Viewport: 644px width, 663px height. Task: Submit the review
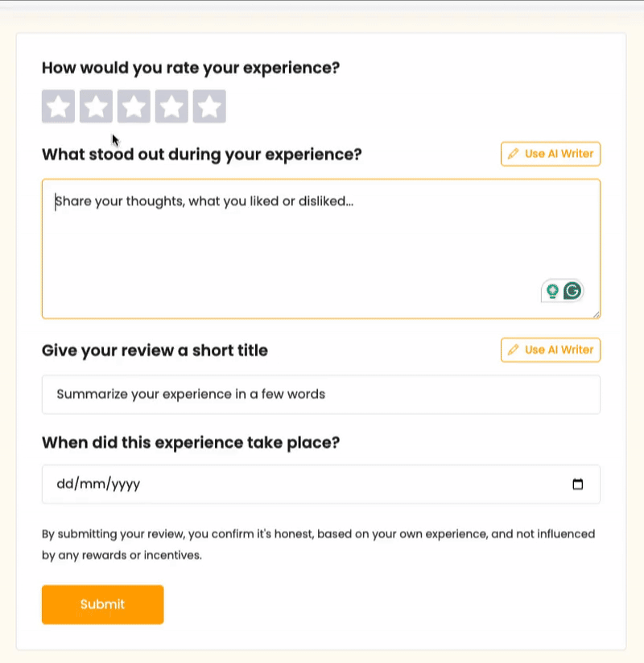coord(102,604)
